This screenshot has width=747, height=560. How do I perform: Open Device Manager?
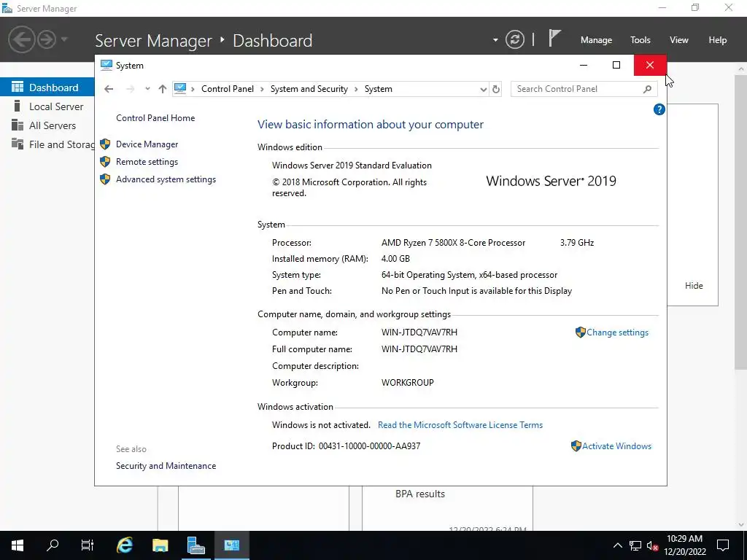click(x=147, y=144)
